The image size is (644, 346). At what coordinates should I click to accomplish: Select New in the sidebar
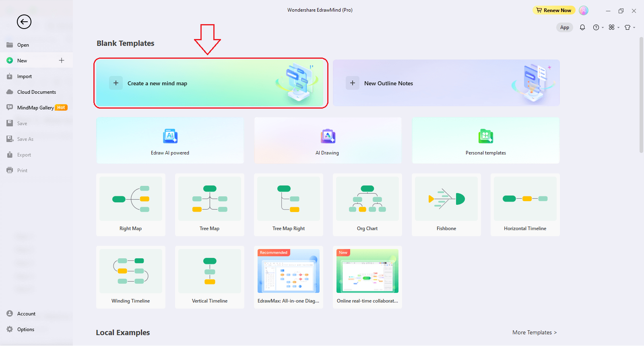tap(36, 60)
